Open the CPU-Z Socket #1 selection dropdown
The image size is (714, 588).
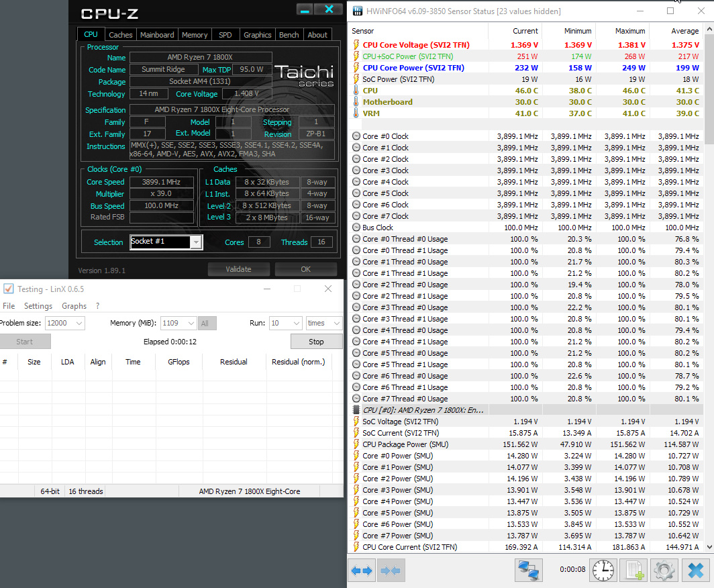pos(196,242)
